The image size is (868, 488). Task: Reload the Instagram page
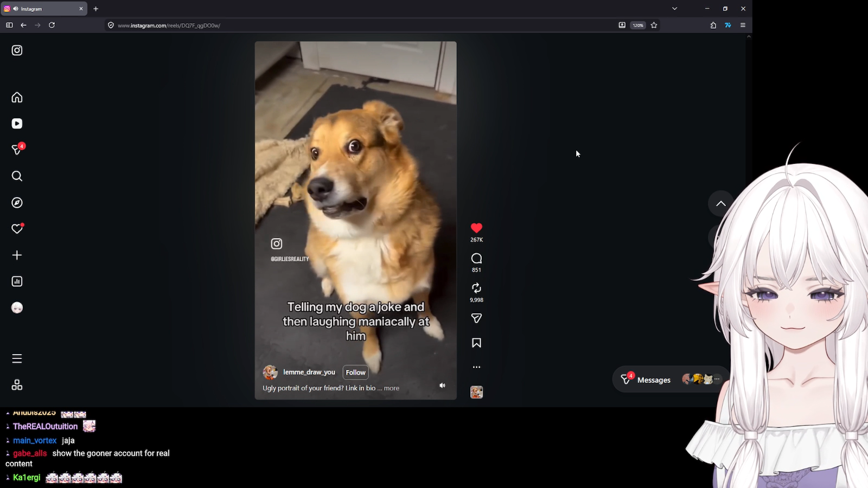pos(52,25)
